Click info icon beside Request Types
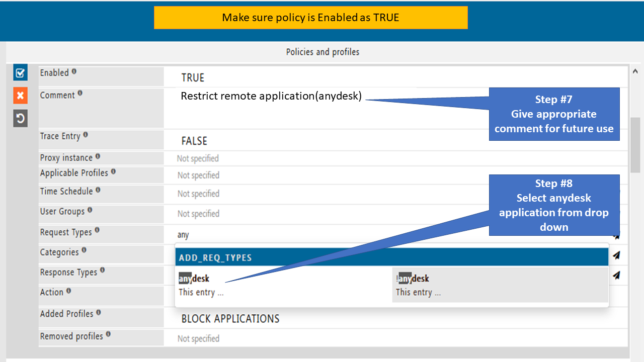This screenshot has width=644, height=362. (97, 231)
